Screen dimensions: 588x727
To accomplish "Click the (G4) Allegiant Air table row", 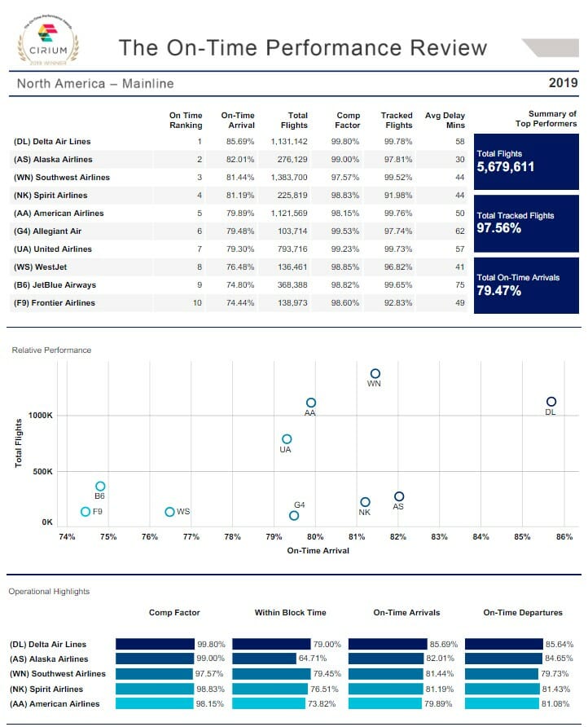I will [x=238, y=231].
